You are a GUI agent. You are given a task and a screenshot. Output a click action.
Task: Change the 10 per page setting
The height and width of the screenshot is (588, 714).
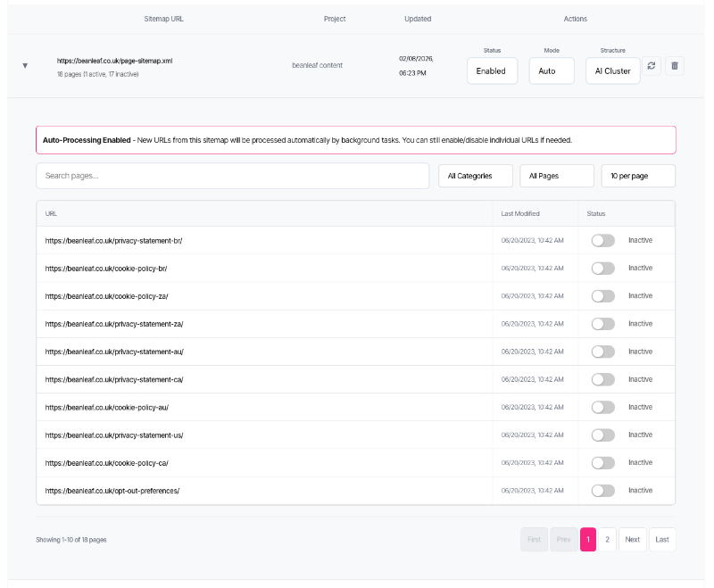(x=638, y=176)
